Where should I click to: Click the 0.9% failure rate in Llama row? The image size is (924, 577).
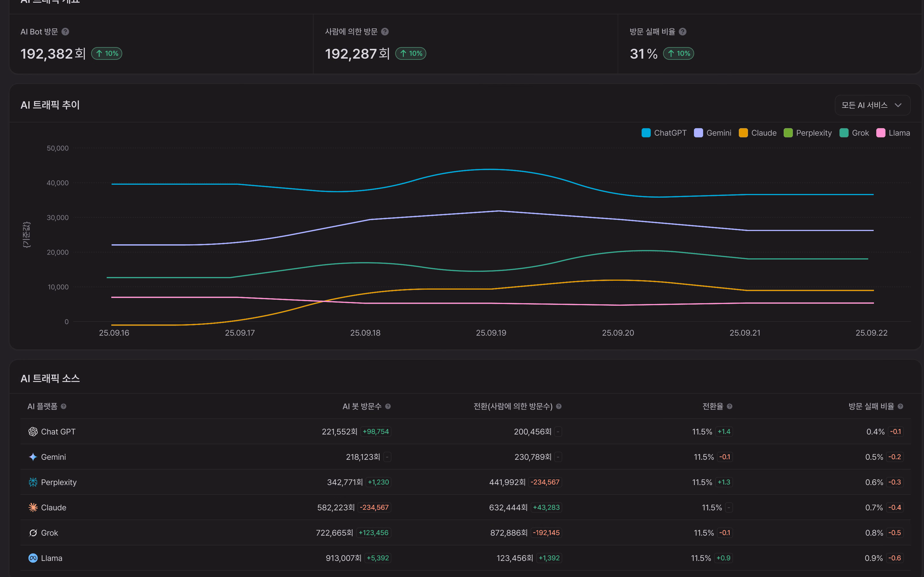874,558
